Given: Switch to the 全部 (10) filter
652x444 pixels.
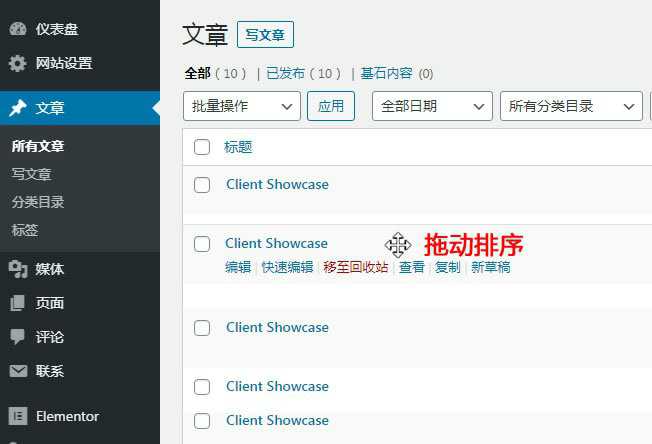Looking at the screenshot, I should click(215, 74).
